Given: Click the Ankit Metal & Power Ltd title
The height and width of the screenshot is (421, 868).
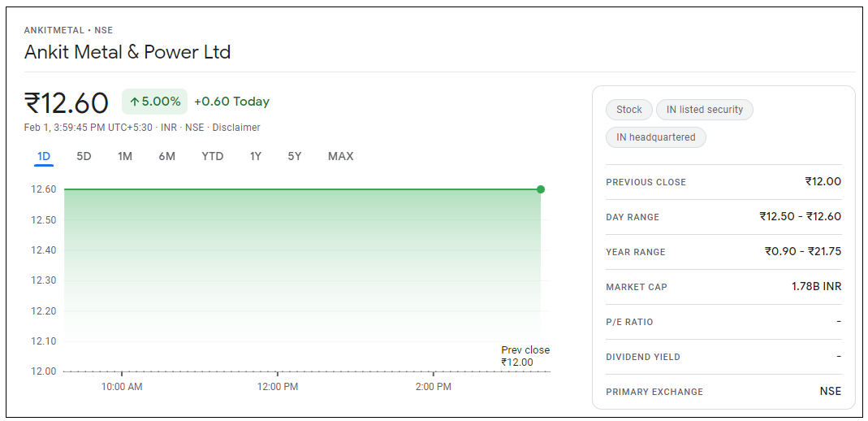Looking at the screenshot, I should 127,52.
